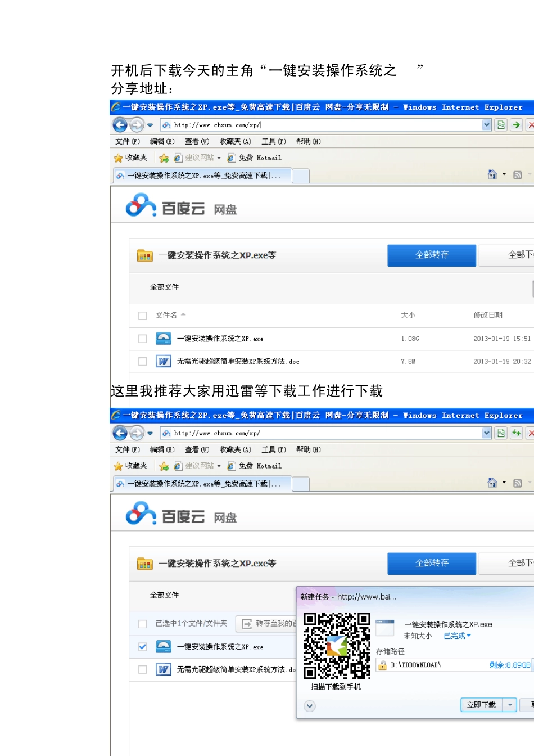The width and height of the screenshot is (534, 756).
Task: Tick select-all checkbox in upper file list header
Action: tap(143, 316)
